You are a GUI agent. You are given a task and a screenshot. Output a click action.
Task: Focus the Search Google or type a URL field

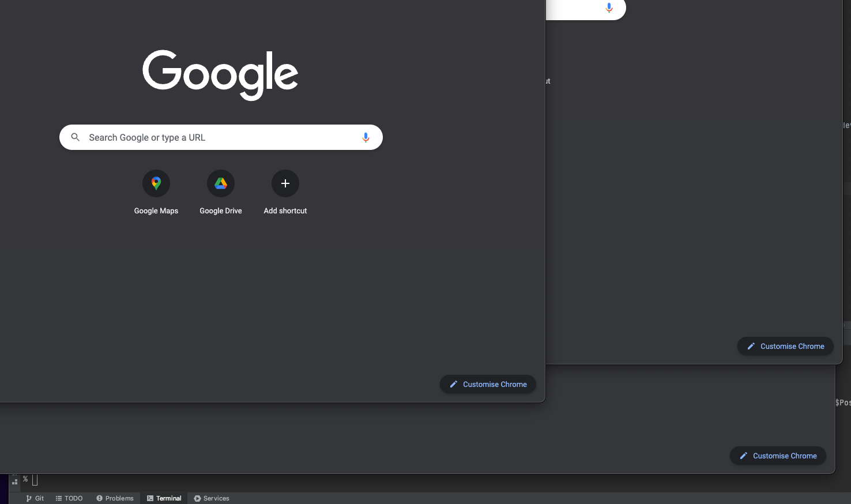(221, 137)
